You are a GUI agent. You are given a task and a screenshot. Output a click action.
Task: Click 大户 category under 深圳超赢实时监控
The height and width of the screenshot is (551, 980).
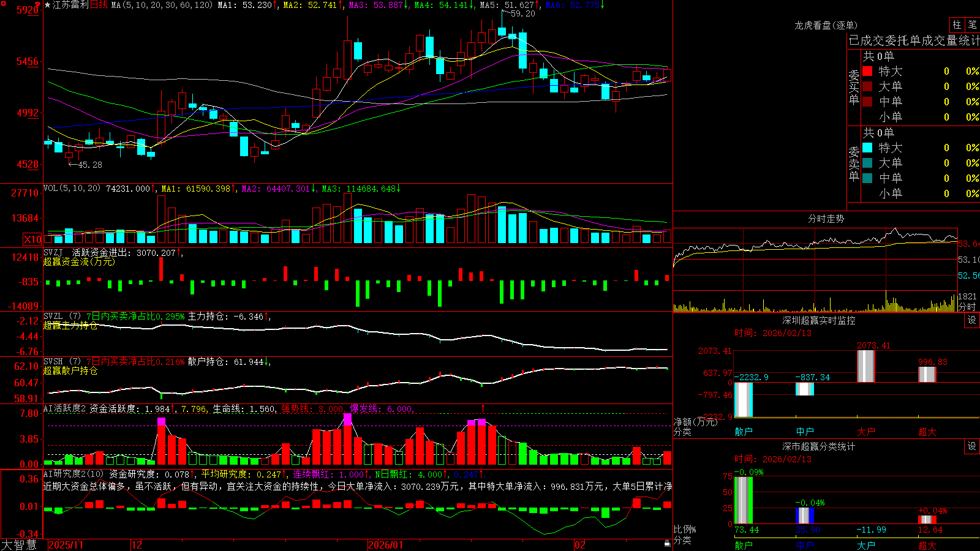866,432
